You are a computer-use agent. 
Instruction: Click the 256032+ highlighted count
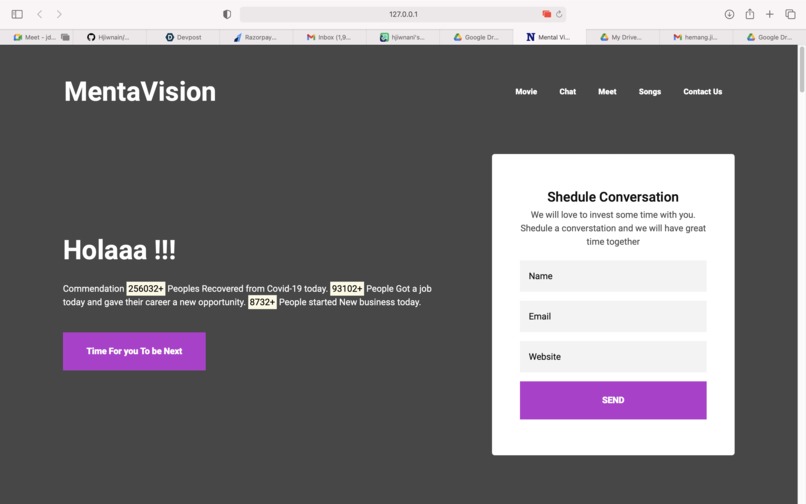(146, 289)
